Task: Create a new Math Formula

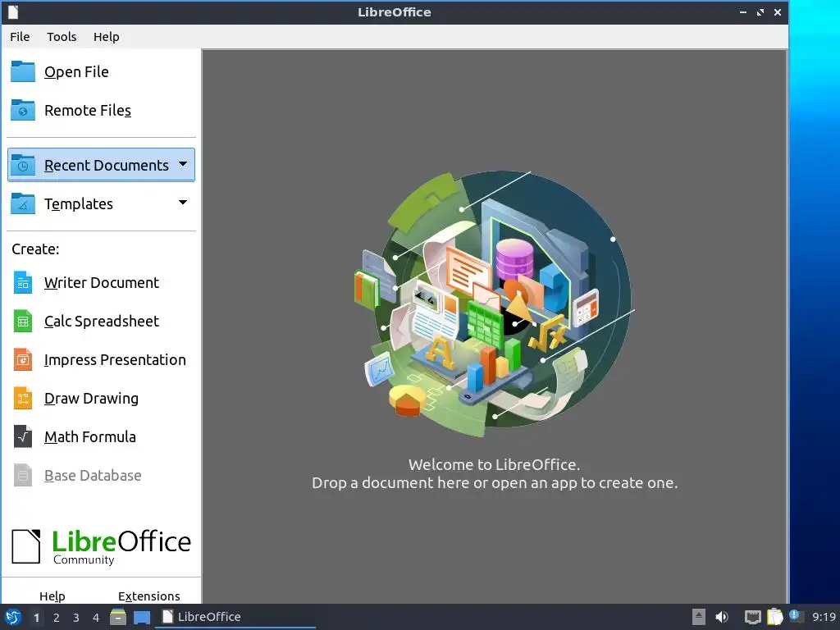Action: coord(90,437)
